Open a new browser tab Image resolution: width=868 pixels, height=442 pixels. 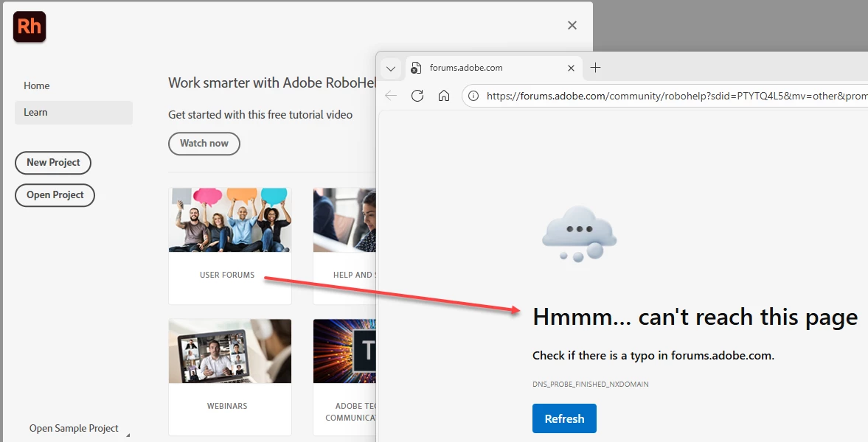point(595,68)
